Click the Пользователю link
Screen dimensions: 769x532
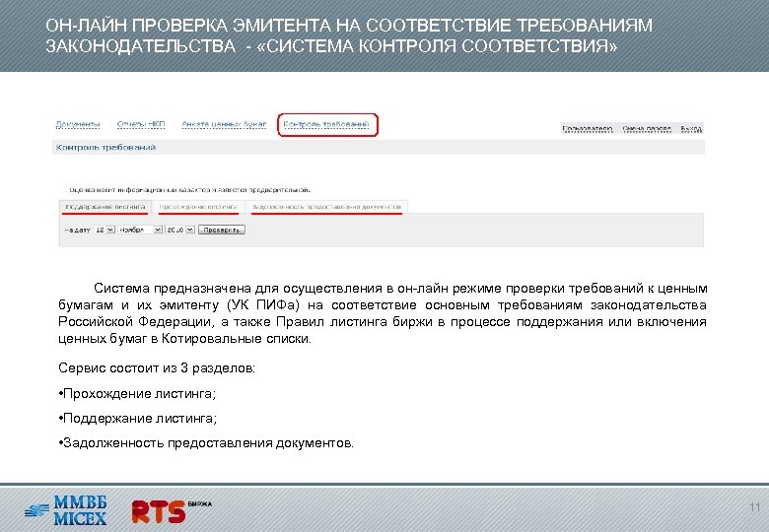(588, 129)
